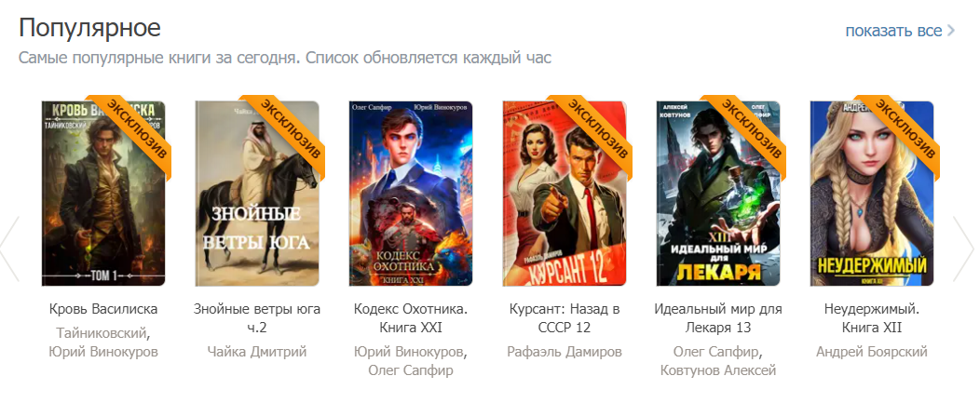Click the chevron beside "показать все"
This screenshot has width=980, height=403.
[951, 31]
